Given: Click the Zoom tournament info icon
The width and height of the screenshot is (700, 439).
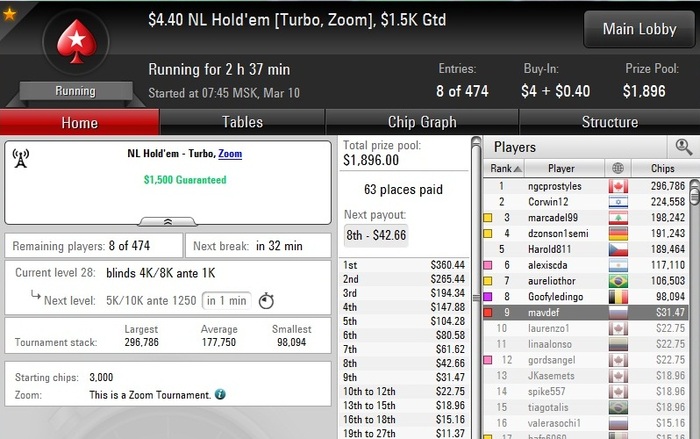Looking at the screenshot, I should pos(220,394).
